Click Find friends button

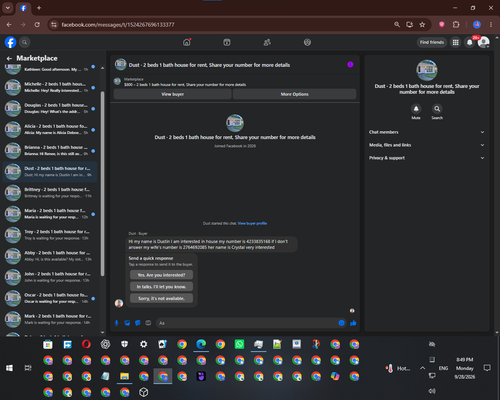point(432,42)
